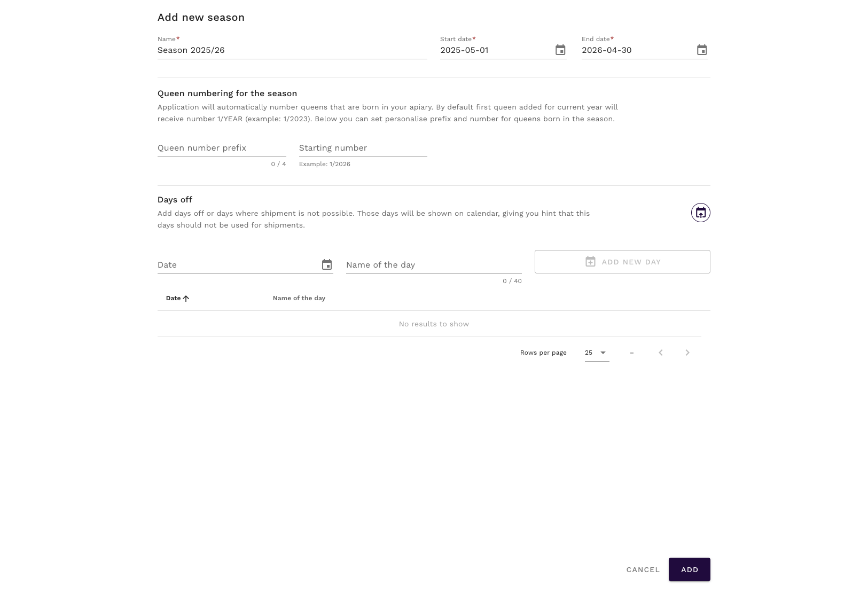
Task: Cancel adding the new season
Action: (643, 570)
